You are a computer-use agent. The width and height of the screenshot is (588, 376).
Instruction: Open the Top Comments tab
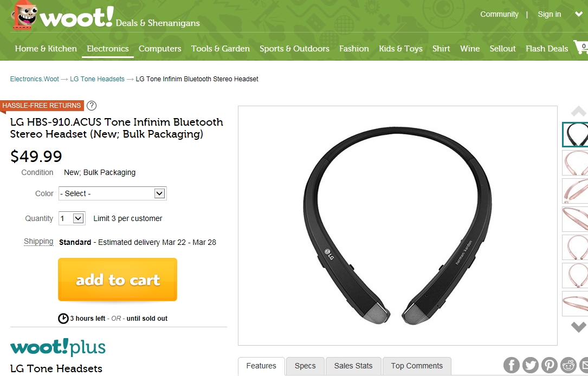[417, 366]
